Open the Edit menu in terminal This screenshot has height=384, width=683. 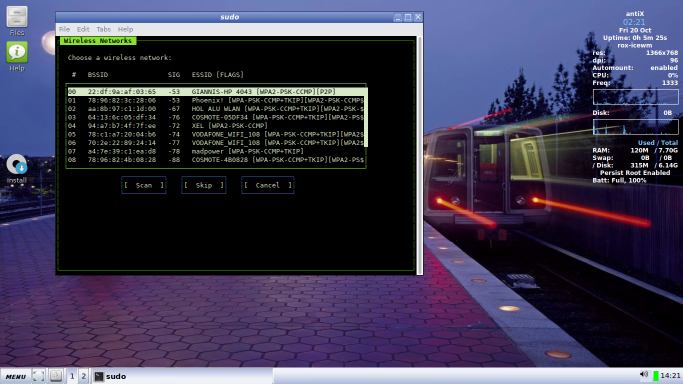83,29
